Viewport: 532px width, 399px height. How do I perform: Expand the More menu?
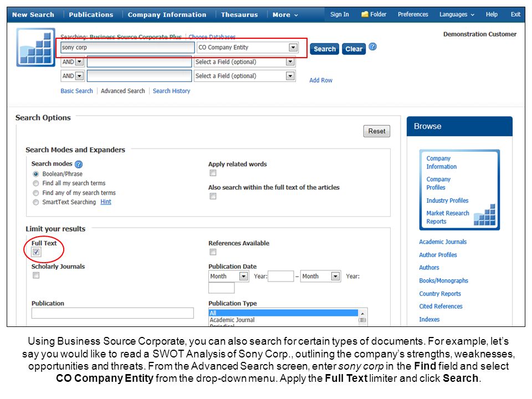coord(285,14)
